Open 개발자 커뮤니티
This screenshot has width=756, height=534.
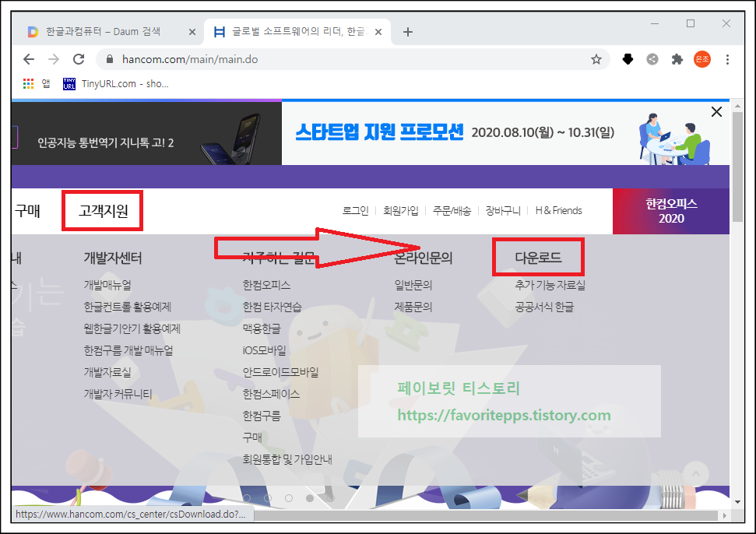point(118,394)
